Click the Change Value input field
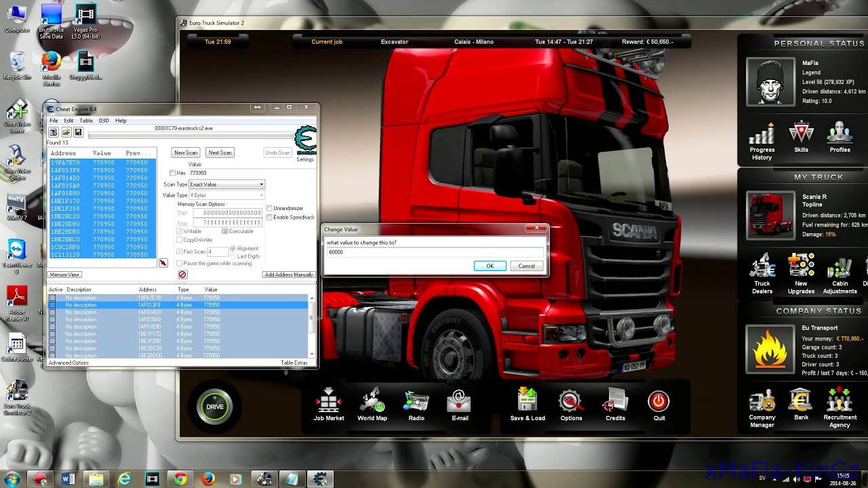The image size is (868, 488). (x=435, y=252)
